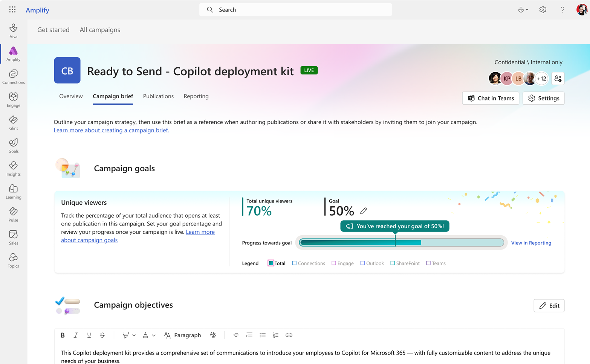Open Learning from the sidebar
This screenshot has height=364, width=590.
14,192
